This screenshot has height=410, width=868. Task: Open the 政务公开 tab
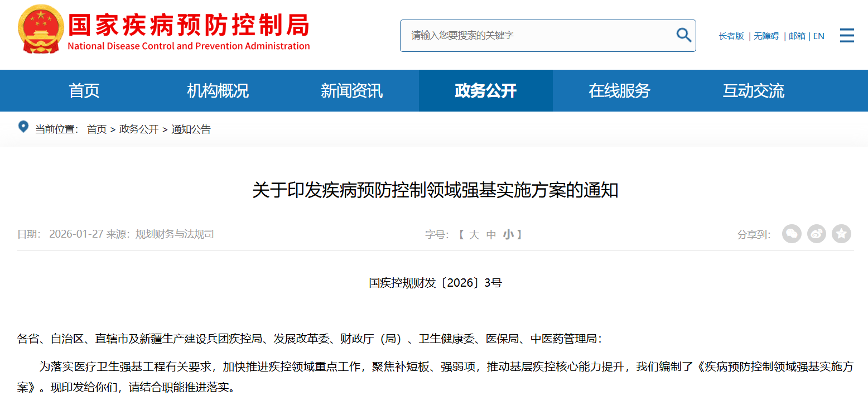[x=485, y=90]
